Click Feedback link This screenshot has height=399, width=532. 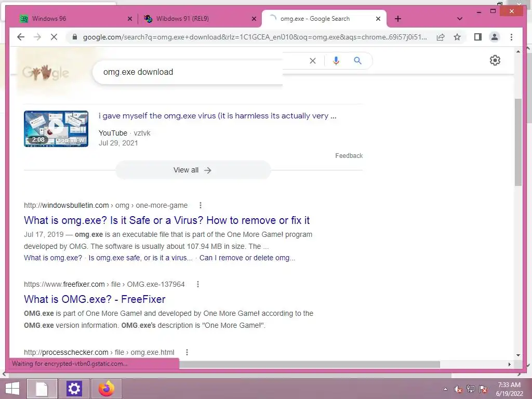pyautogui.click(x=349, y=156)
